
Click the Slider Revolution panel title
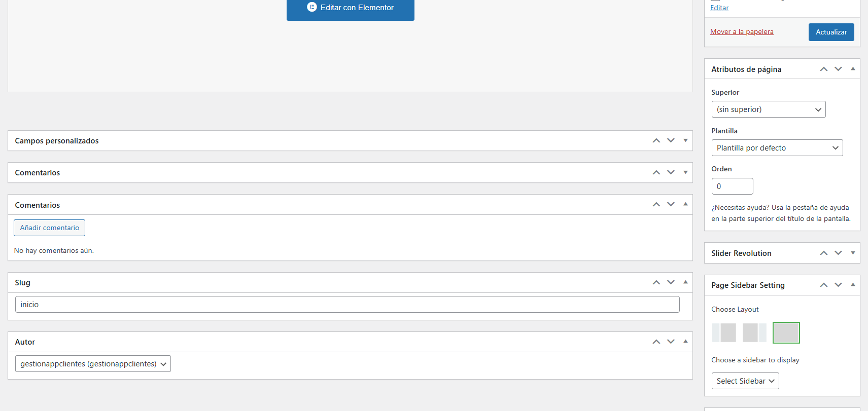coord(741,253)
